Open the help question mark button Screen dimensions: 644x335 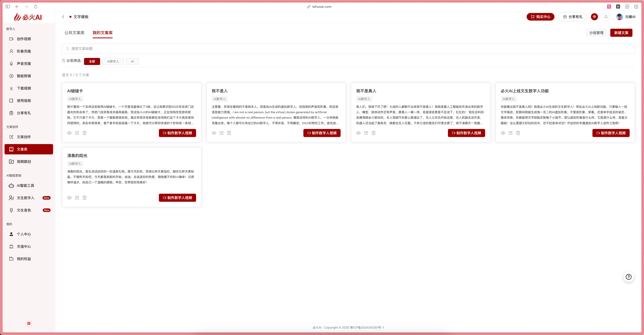click(x=629, y=277)
